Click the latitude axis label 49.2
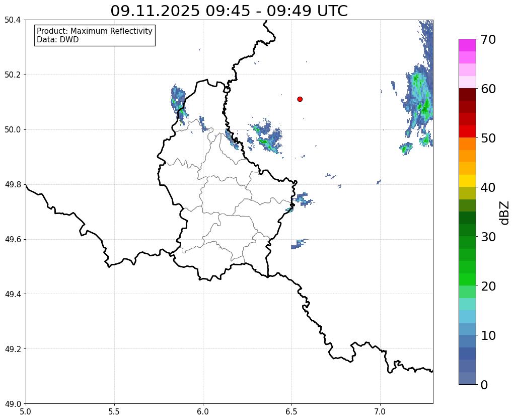 click(13, 349)
